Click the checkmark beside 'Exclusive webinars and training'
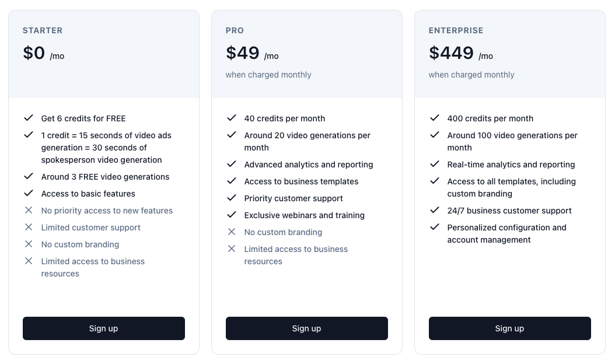Screen dimensions: 615x364 coord(232,215)
